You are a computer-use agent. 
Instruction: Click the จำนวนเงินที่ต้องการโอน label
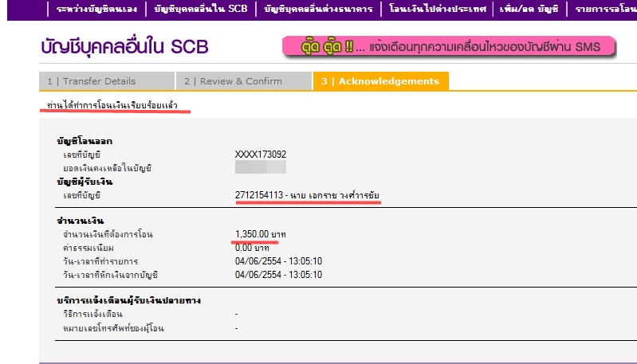[108, 234]
